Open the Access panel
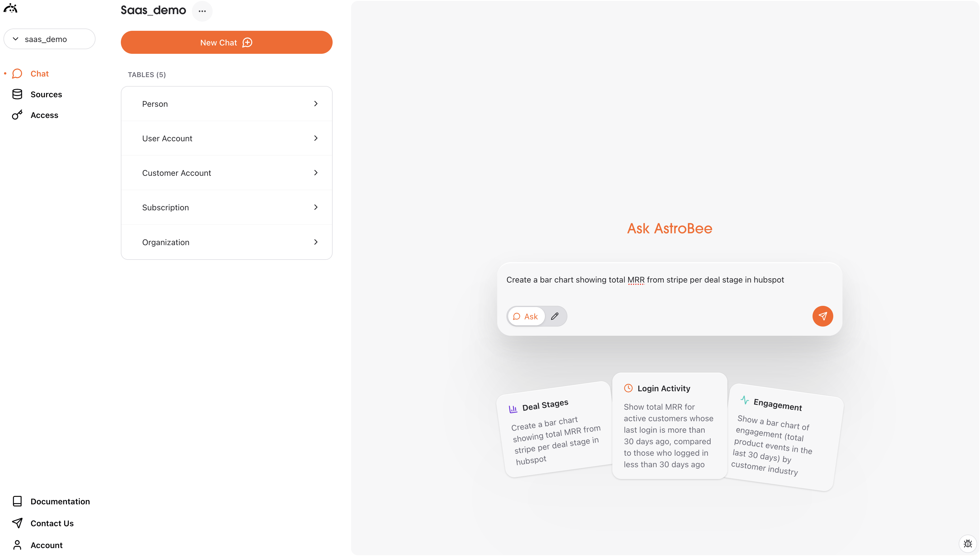Image resolution: width=980 pixels, height=557 pixels. click(45, 115)
